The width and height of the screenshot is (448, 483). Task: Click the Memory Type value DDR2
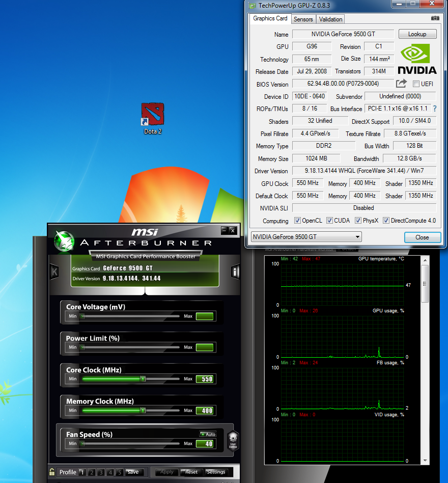(324, 146)
